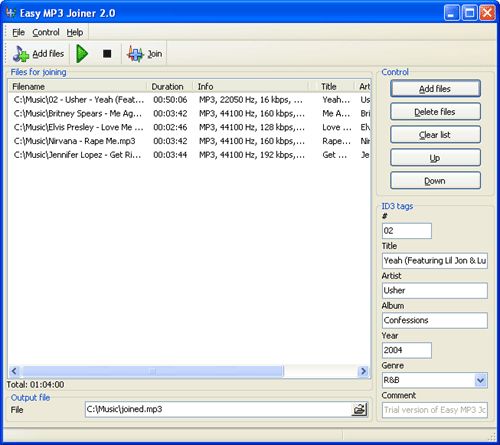Image resolution: width=500 pixels, height=445 pixels.
Task: Maximize the Easy MP3 Joiner window
Action: point(470,13)
